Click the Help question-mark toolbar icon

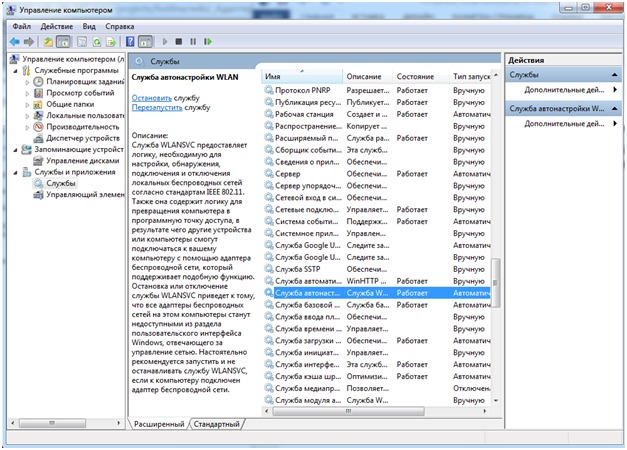129,41
